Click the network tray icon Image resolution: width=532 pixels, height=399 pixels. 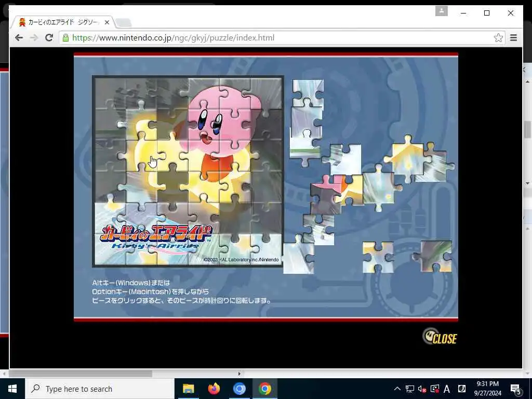409,389
